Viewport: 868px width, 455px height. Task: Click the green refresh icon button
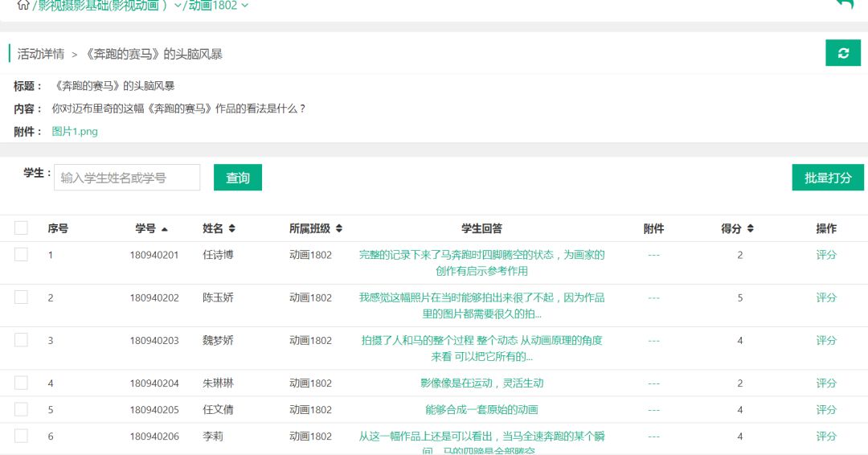click(x=843, y=53)
